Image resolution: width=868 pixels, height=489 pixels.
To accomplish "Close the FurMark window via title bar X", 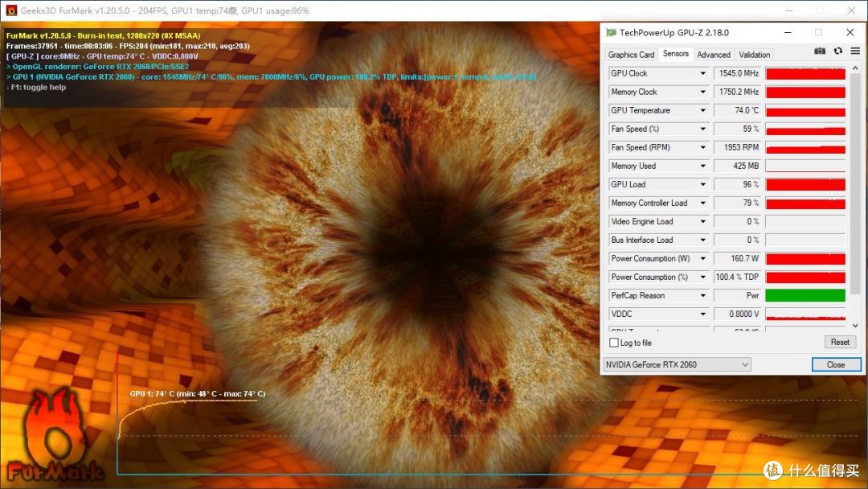I will (x=851, y=10).
